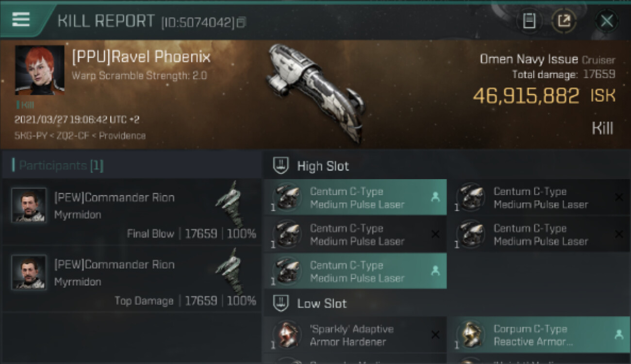Open Commander Rion's Top Damage portrait
Screen dimensions: 631x364
click(29, 272)
